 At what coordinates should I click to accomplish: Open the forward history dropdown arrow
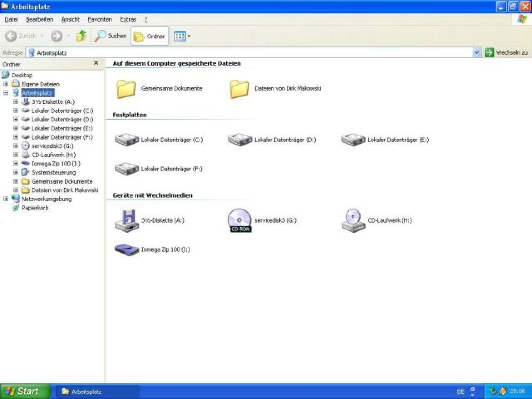tap(69, 36)
